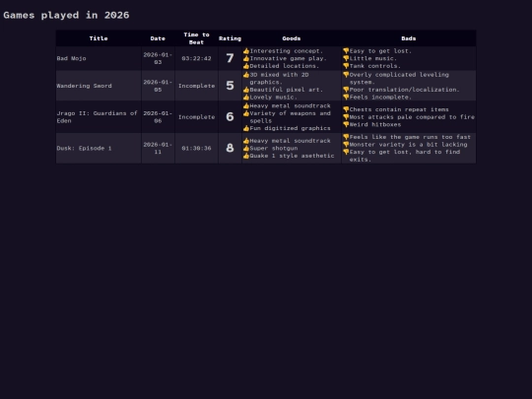Click thumbs-up icon beside 'Fun digitized graphics'

pyautogui.click(x=246, y=128)
